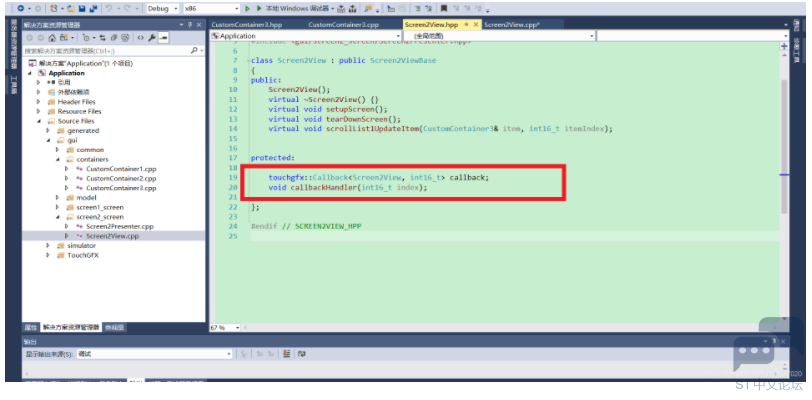Select the Application project node
The image size is (812, 400).
[x=66, y=73]
